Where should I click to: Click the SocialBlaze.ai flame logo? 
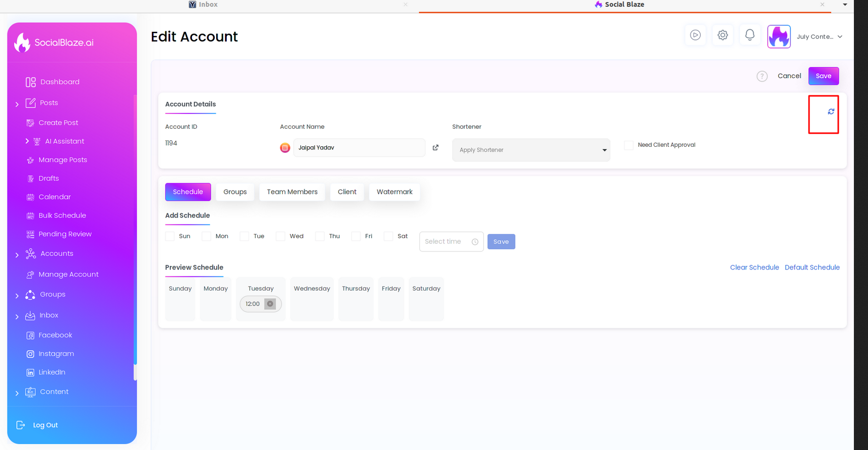coord(22,42)
